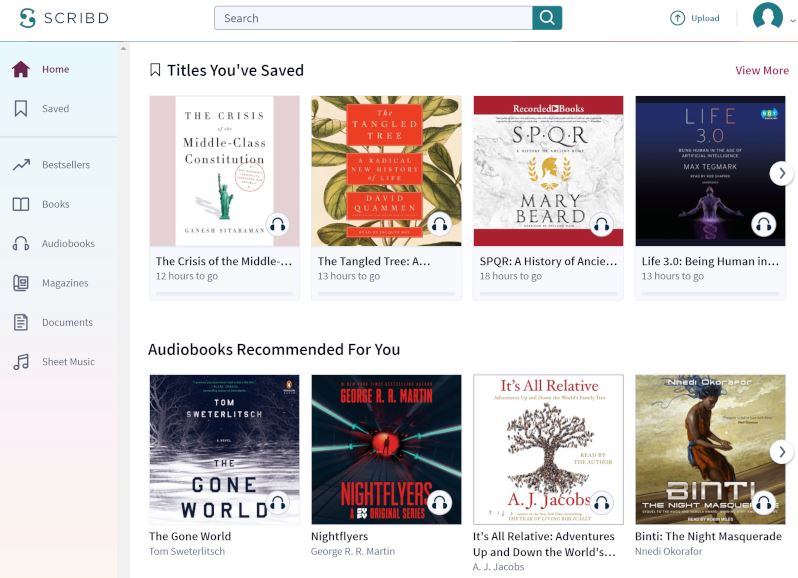Image resolution: width=798 pixels, height=578 pixels.
Task: Open The Crisis of the Middle-Class Constitution cover
Action: 224,171
